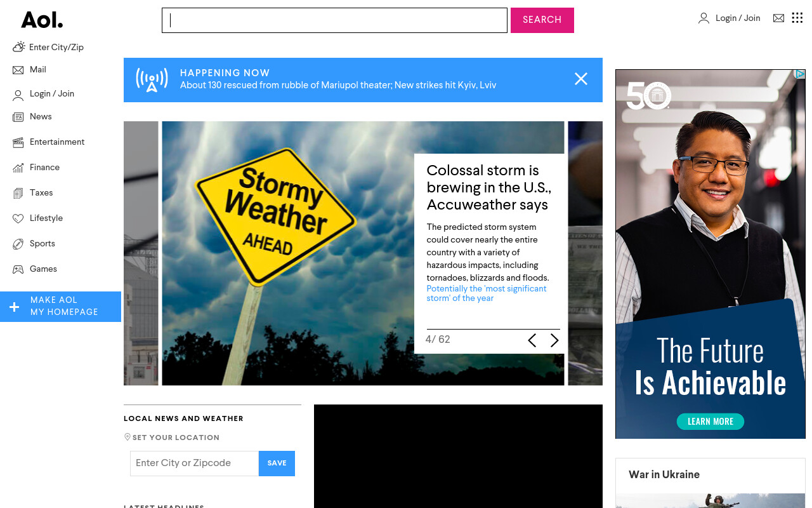Click the SAVE location button
812x508 pixels.
pos(277,464)
